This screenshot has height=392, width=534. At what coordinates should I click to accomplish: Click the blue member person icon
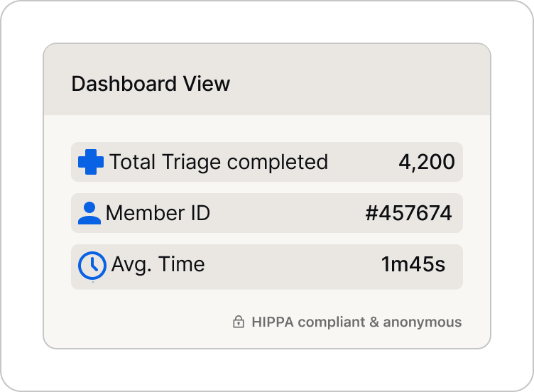point(89,213)
